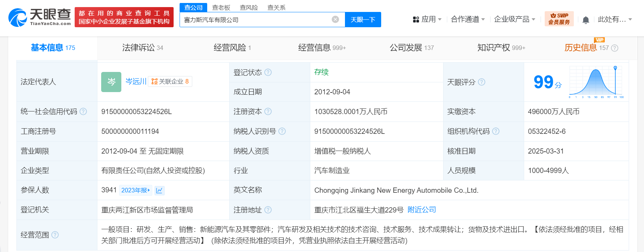
Task: Click the trend chart icon beside 2023年报
Action: 159,190
